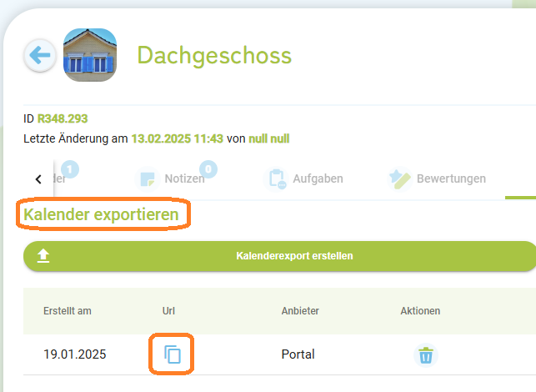536x392 pixels.
Task: Click the ID R348.293 value
Action: [63, 118]
